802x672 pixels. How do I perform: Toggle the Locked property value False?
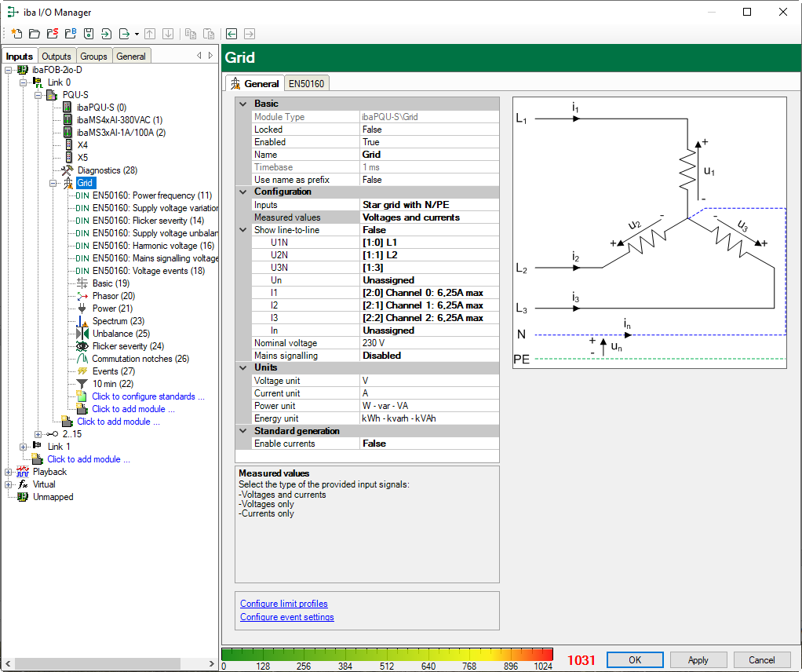[428, 130]
